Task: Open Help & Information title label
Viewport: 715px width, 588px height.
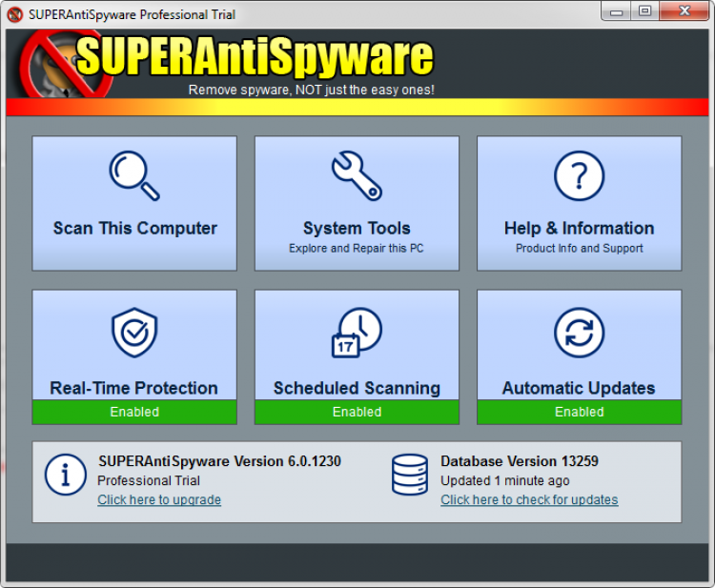Action: (579, 228)
